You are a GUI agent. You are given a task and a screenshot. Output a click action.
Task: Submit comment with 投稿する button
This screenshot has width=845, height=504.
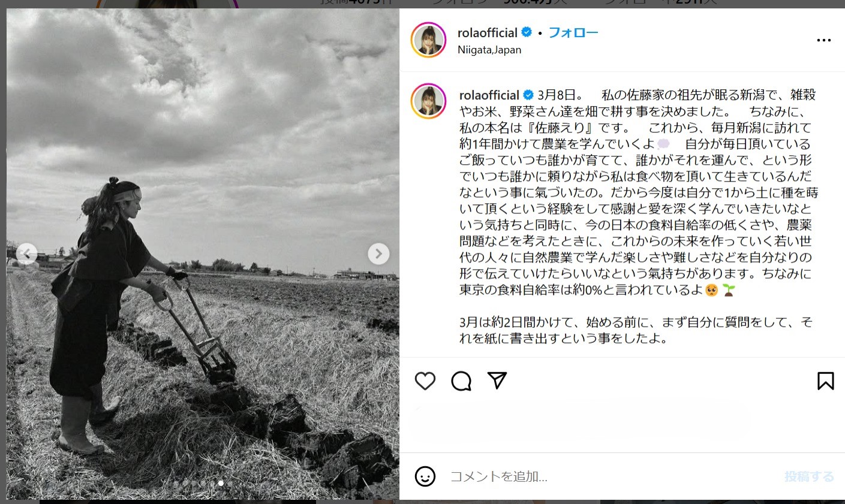(809, 476)
